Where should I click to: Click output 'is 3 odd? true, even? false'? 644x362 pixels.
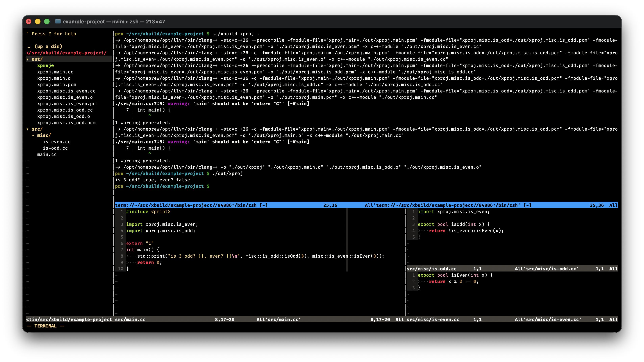click(x=153, y=180)
